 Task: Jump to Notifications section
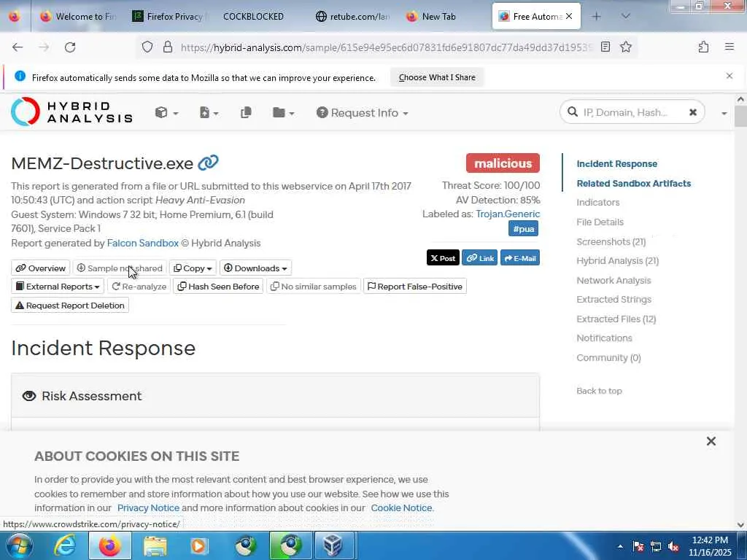[x=604, y=338]
